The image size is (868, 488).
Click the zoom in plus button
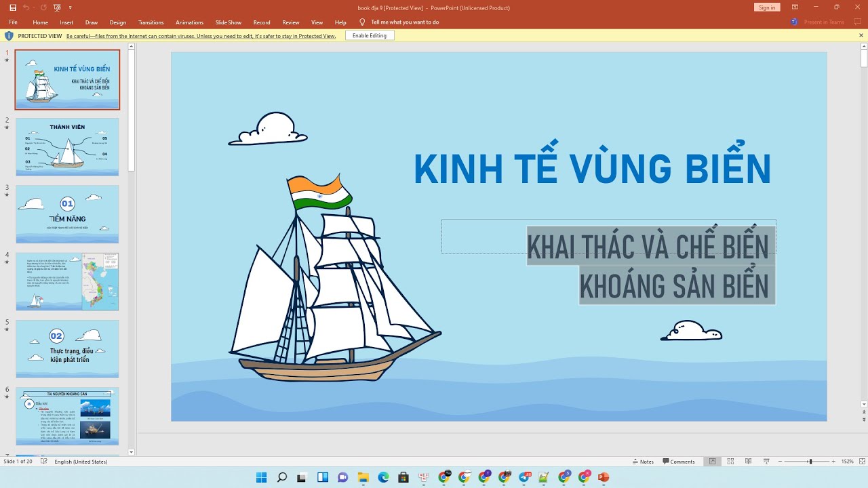pyautogui.click(x=835, y=462)
